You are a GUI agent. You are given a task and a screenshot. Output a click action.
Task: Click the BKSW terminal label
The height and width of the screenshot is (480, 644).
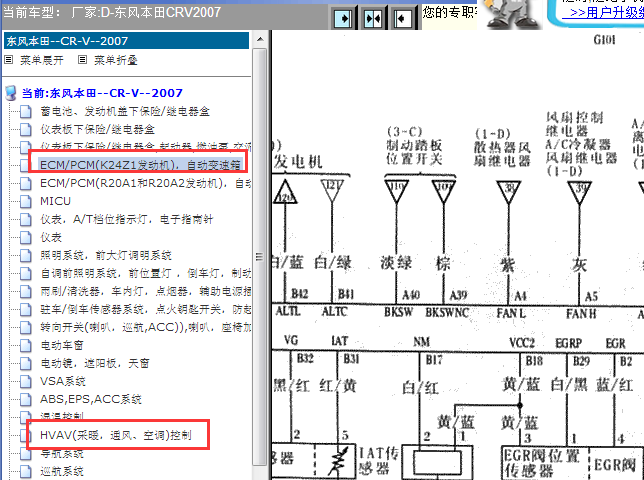point(398,312)
